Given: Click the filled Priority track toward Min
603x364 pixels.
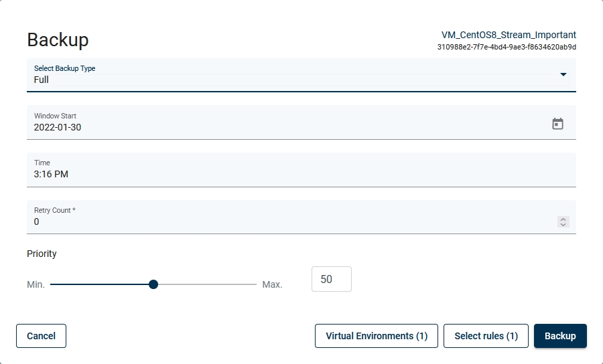Looking at the screenshot, I should [100, 284].
